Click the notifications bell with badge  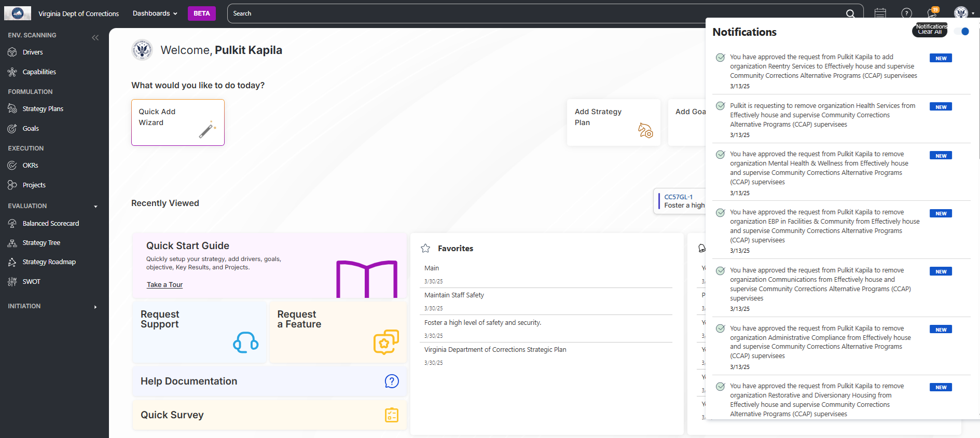point(933,12)
